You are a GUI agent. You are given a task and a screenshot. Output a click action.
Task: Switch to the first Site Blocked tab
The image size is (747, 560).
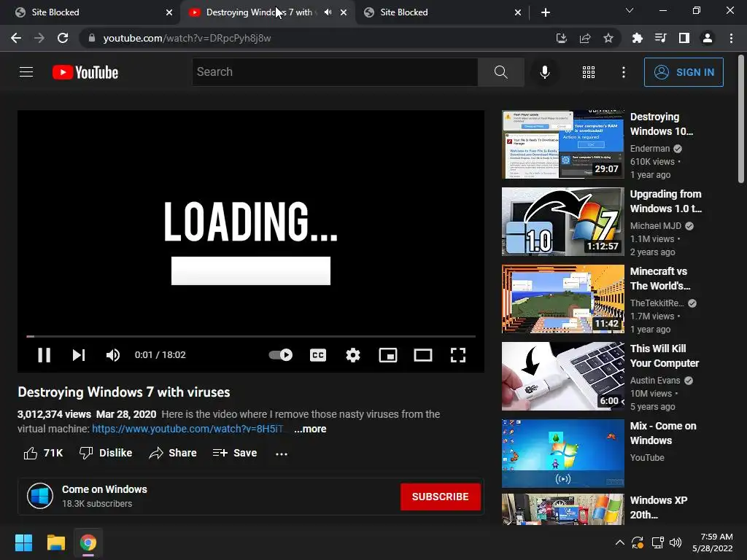coord(90,12)
